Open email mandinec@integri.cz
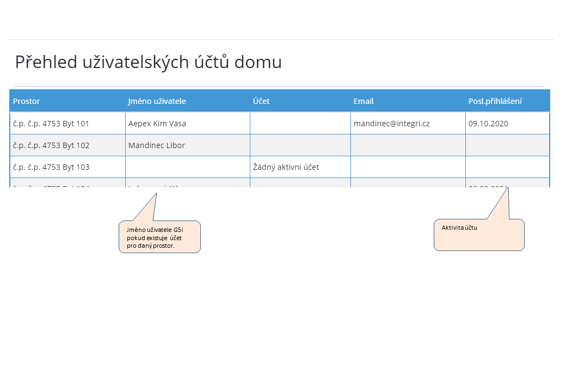Viewport: 566px width, 392px height. pyautogui.click(x=391, y=124)
